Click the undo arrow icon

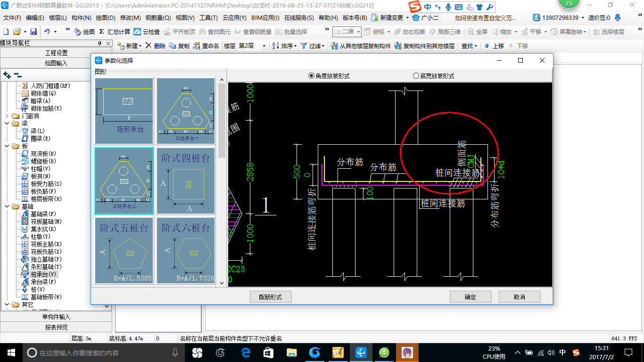click(47, 32)
